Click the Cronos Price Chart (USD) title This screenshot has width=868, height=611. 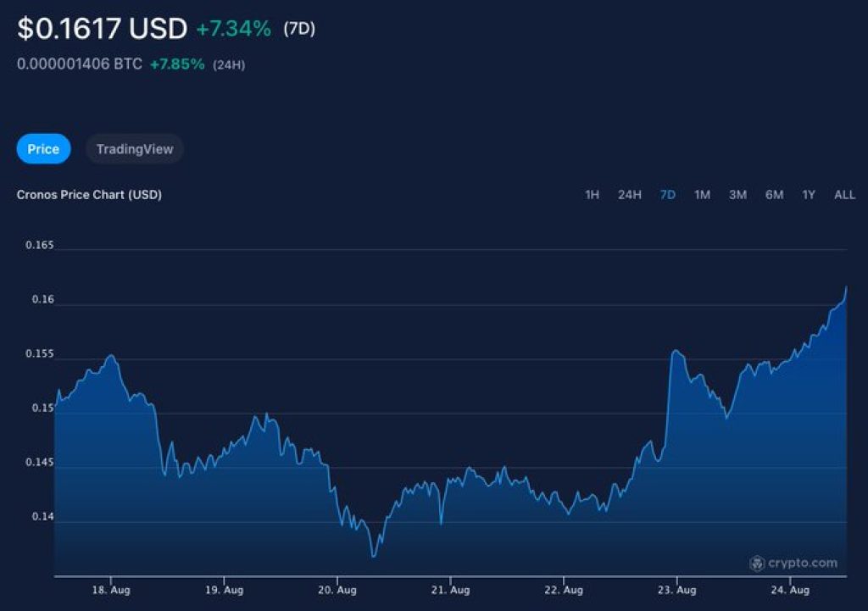(89, 195)
